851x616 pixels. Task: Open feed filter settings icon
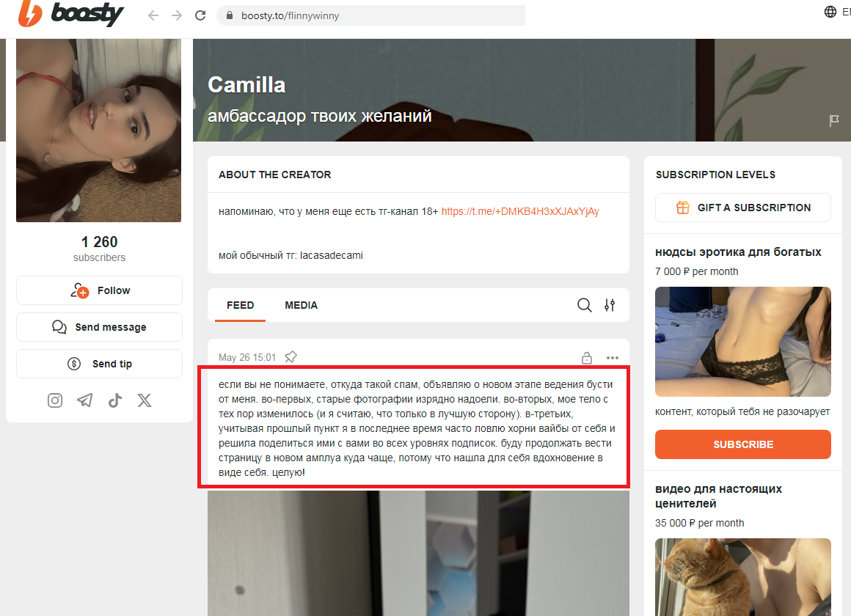[610, 305]
